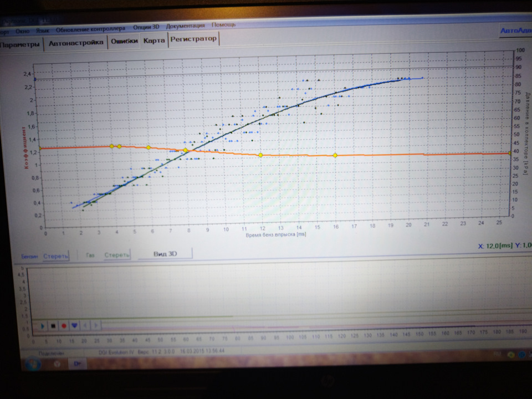Open the Документация menu
The image size is (532, 399).
[185, 26]
